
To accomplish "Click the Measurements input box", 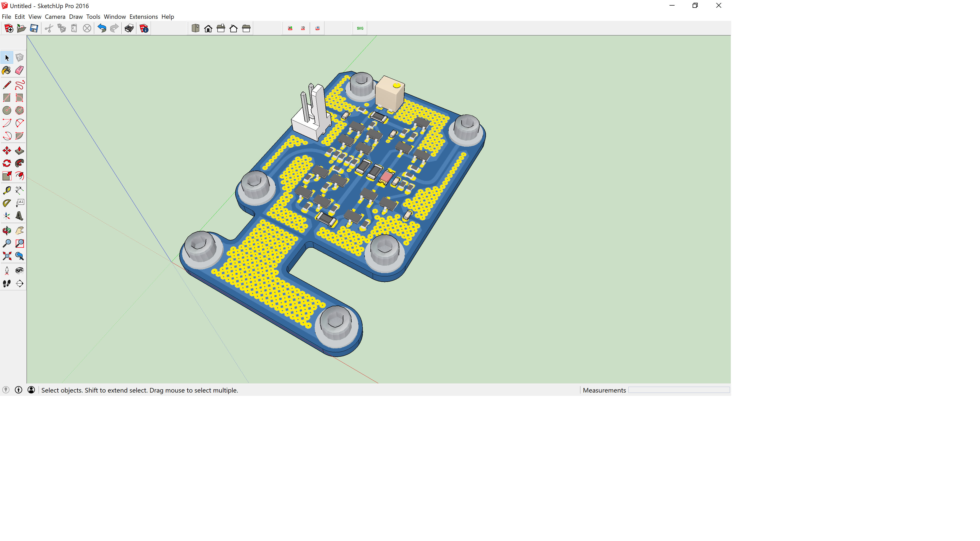I will point(679,390).
